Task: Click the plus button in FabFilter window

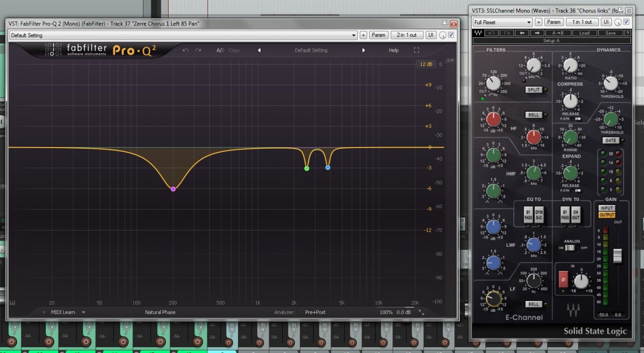Action: (363, 35)
